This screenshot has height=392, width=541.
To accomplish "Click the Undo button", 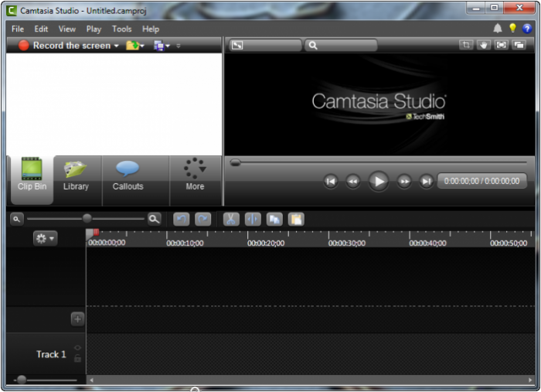I will (x=181, y=219).
